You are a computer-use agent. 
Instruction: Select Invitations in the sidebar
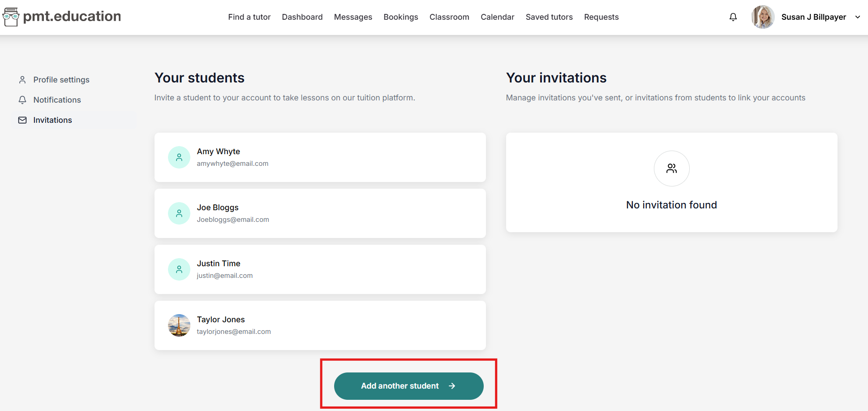click(x=52, y=120)
